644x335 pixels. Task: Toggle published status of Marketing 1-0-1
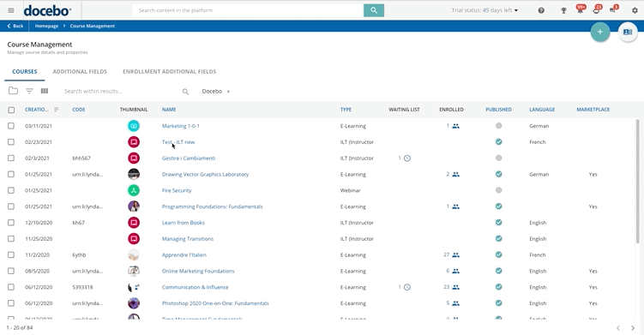498,126
